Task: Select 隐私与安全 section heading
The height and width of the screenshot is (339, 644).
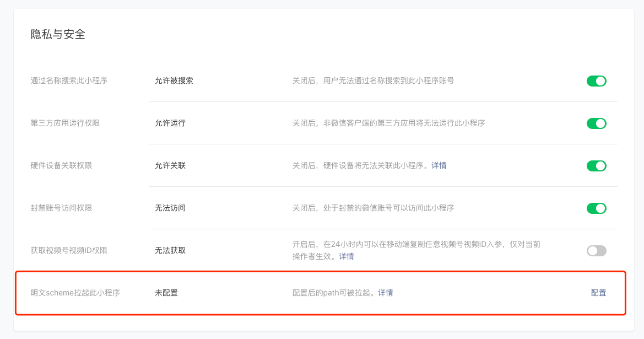Action: pyautogui.click(x=58, y=34)
